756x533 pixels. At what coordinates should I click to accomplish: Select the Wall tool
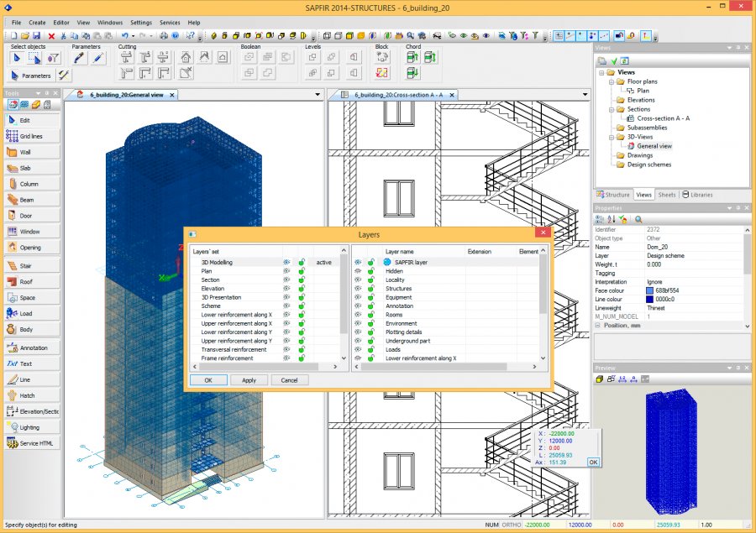point(32,152)
